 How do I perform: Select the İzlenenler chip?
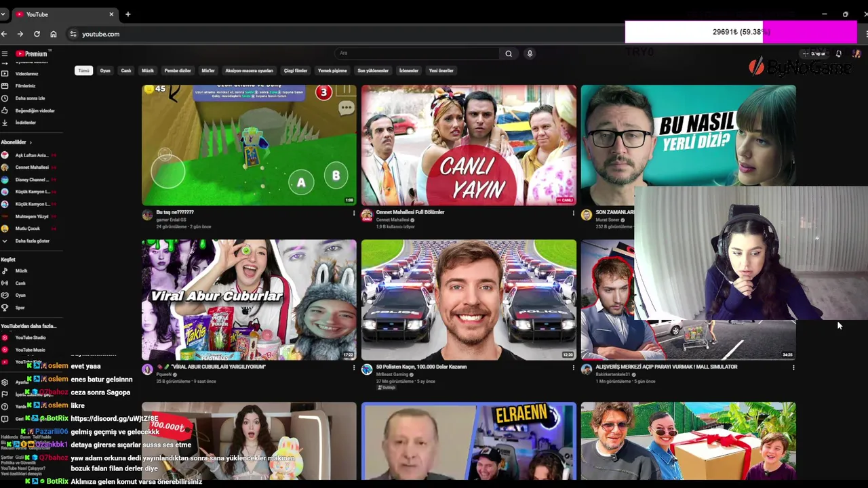tap(409, 70)
